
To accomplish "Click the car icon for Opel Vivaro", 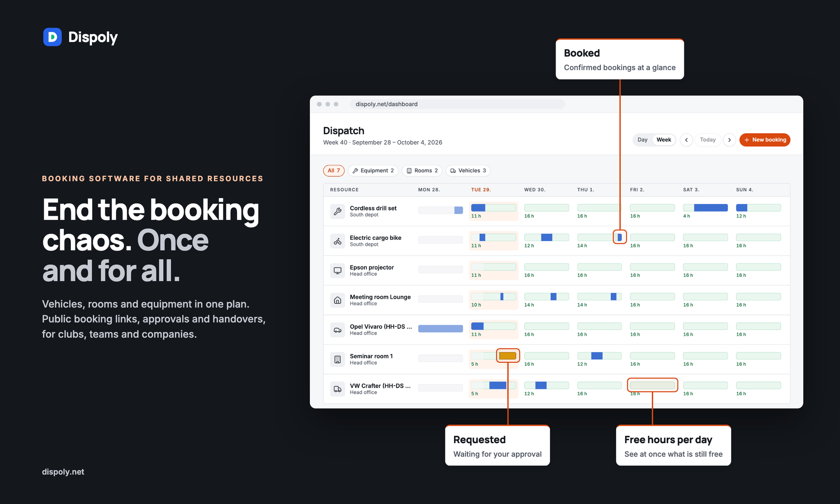I will 337,330.
